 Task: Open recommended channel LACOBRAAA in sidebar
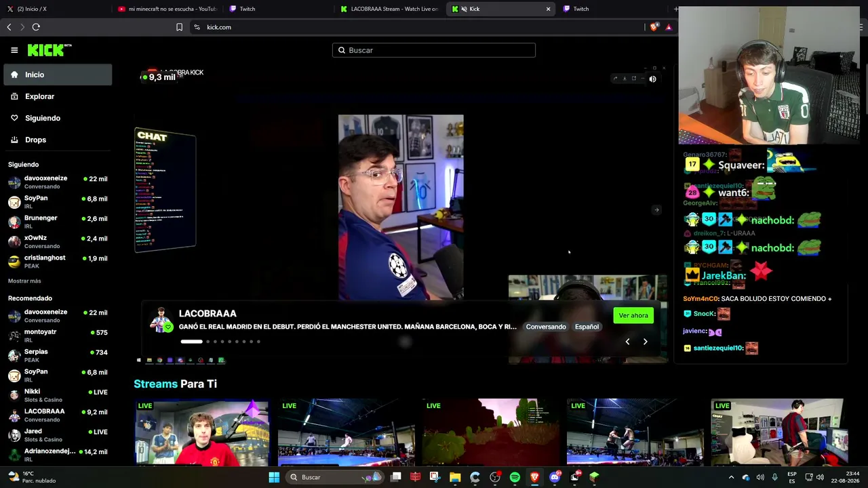pyautogui.click(x=58, y=415)
